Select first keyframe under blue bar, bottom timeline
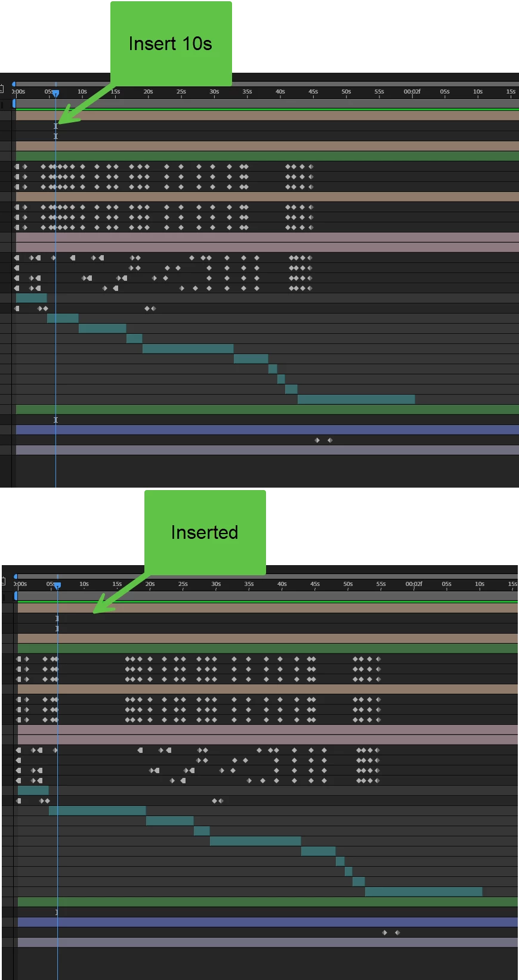519x980 pixels. (x=384, y=933)
